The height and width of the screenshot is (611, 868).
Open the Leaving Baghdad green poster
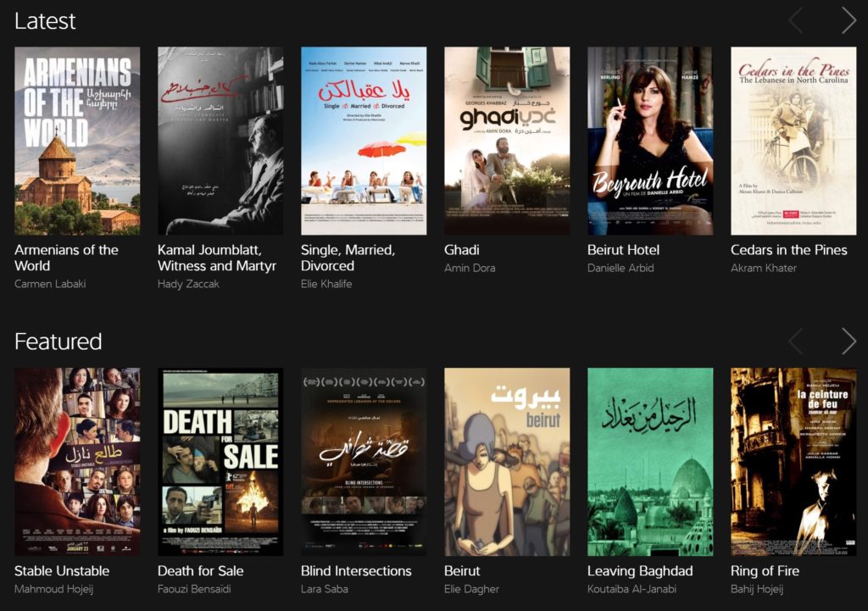point(650,462)
